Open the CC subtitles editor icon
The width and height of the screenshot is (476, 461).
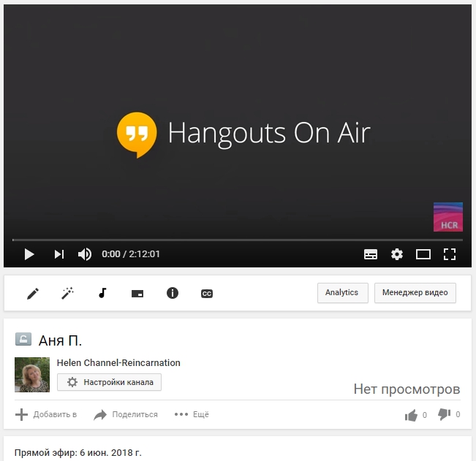207,293
